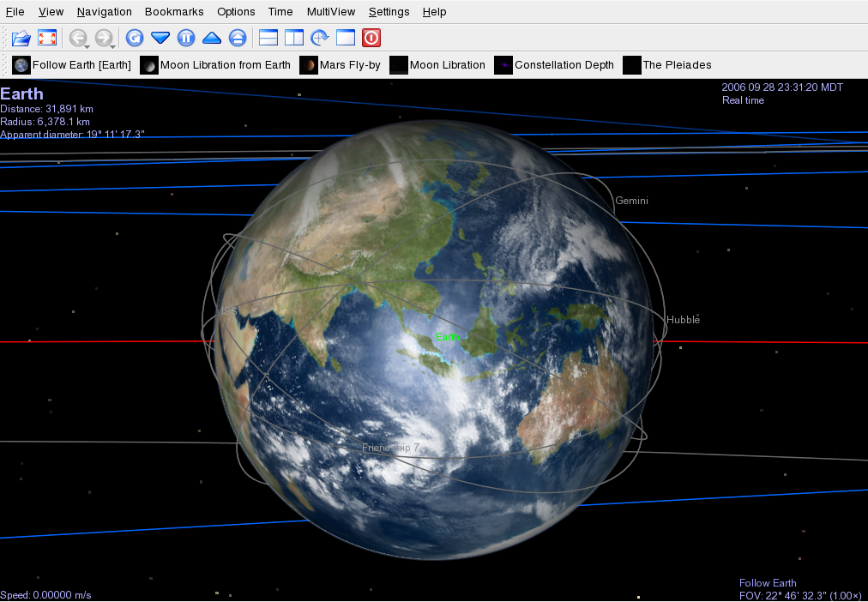Open the Help menu
Viewport: 868px width, 602px height.
pos(435,12)
